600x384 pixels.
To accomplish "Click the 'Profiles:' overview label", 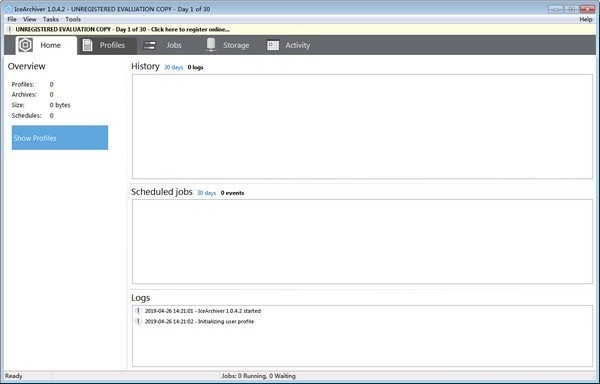I will click(x=23, y=84).
